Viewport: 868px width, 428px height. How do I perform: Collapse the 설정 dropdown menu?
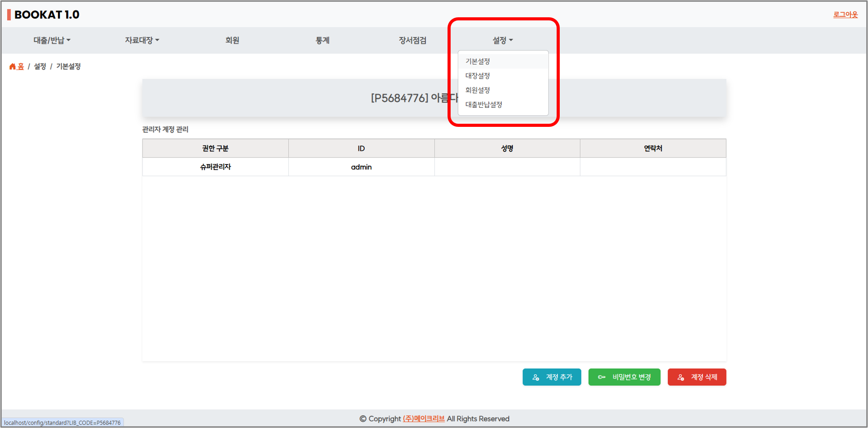[x=503, y=40]
